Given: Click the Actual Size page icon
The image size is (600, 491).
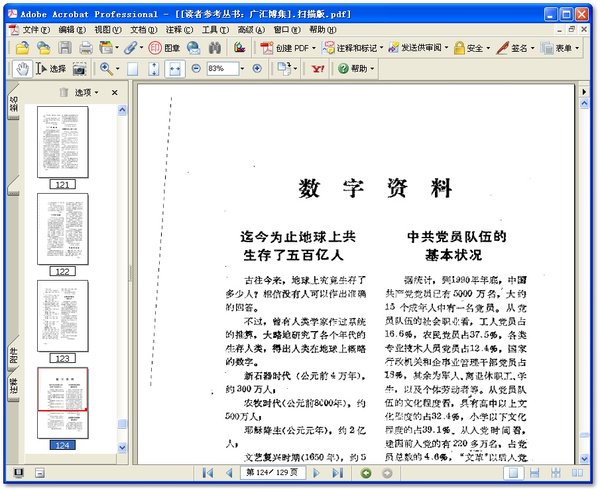Looking at the screenshot, I should (132, 69).
